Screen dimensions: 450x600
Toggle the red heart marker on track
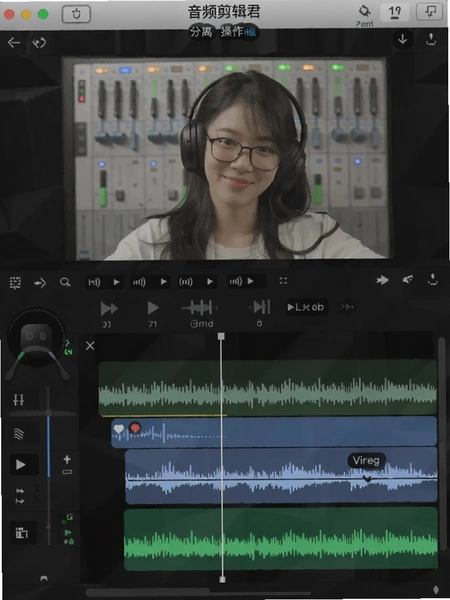tap(135, 428)
